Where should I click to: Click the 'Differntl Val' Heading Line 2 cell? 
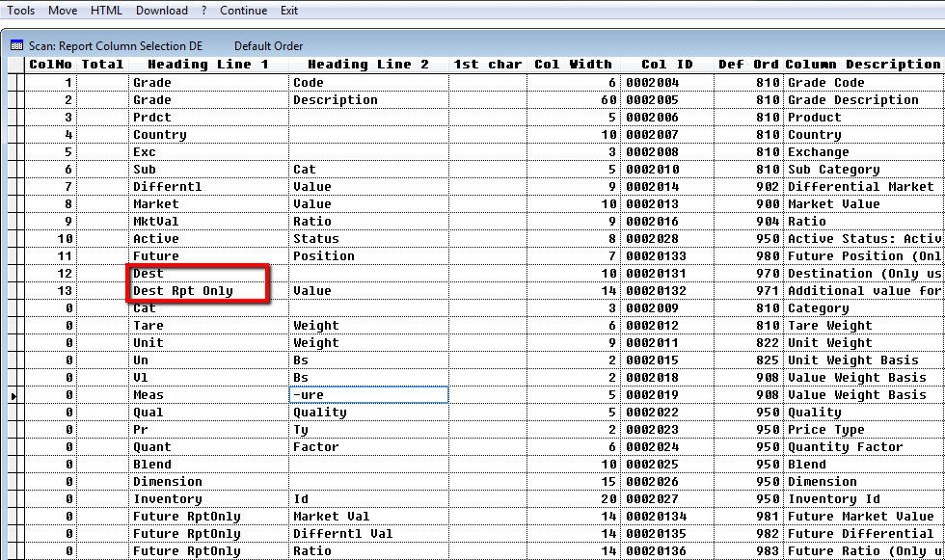pyautogui.click(x=368, y=534)
